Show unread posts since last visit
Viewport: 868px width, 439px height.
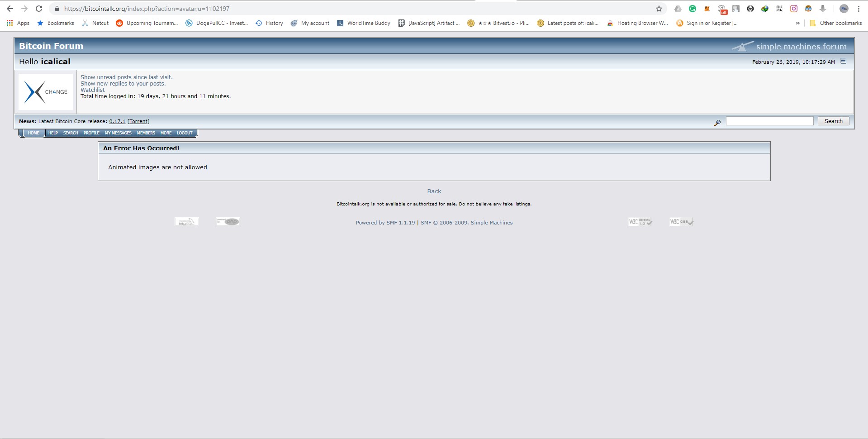[x=127, y=77]
